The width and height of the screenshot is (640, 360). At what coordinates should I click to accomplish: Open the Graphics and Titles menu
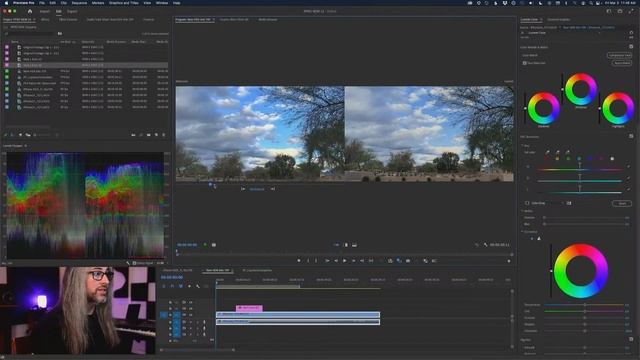point(124,3)
